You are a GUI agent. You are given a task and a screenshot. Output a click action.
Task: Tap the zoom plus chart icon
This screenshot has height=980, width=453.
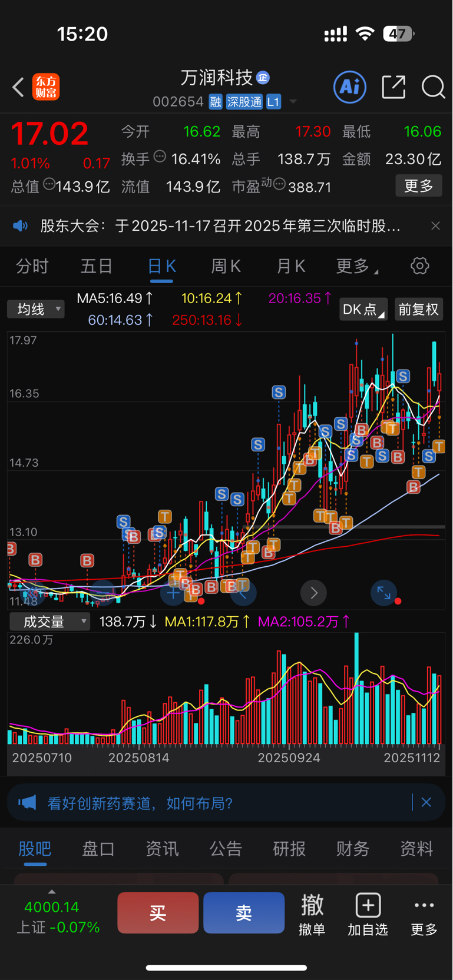[173, 593]
